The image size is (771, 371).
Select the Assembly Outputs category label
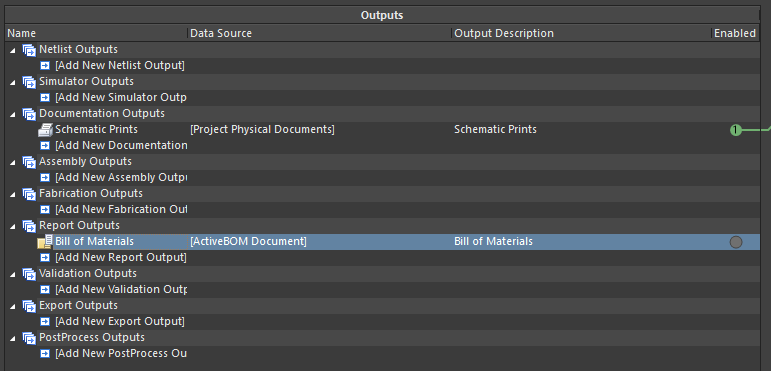click(x=86, y=162)
